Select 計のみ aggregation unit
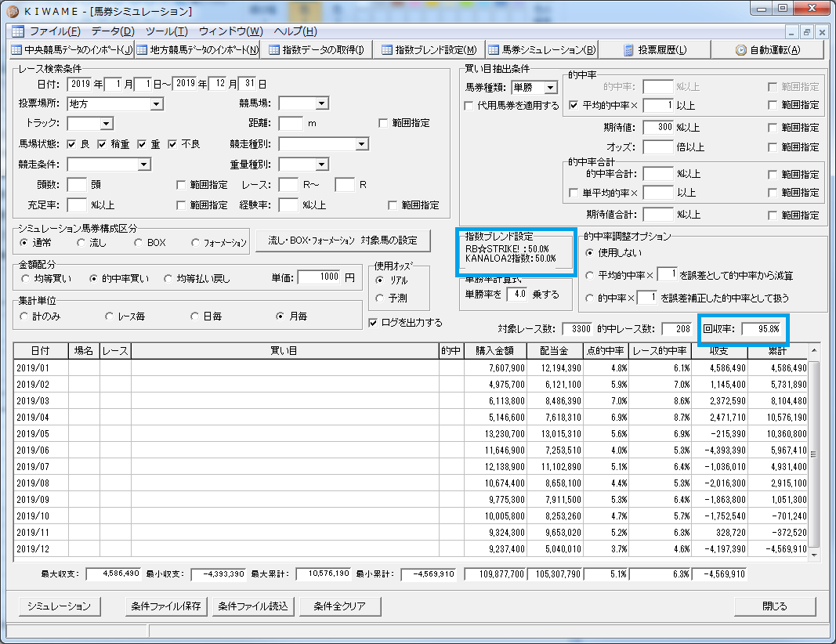Image resolution: width=836 pixels, height=644 pixels. pyautogui.click(x=24, y=317)
